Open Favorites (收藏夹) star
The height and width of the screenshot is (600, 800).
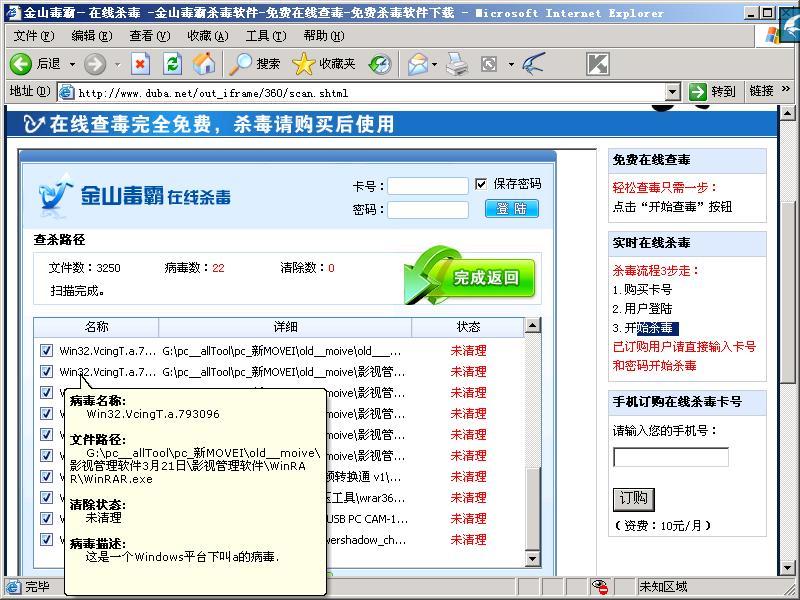pyautogui.click(x=304, y=64)
